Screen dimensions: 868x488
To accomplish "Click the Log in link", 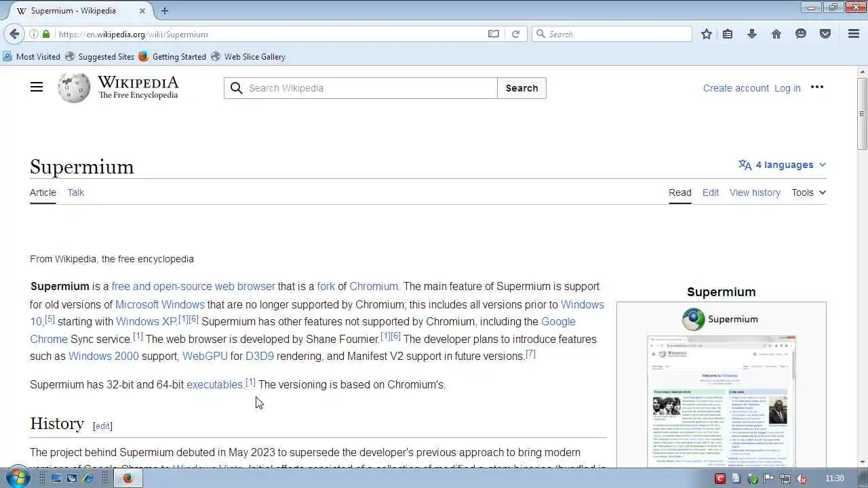I will 787,88.
